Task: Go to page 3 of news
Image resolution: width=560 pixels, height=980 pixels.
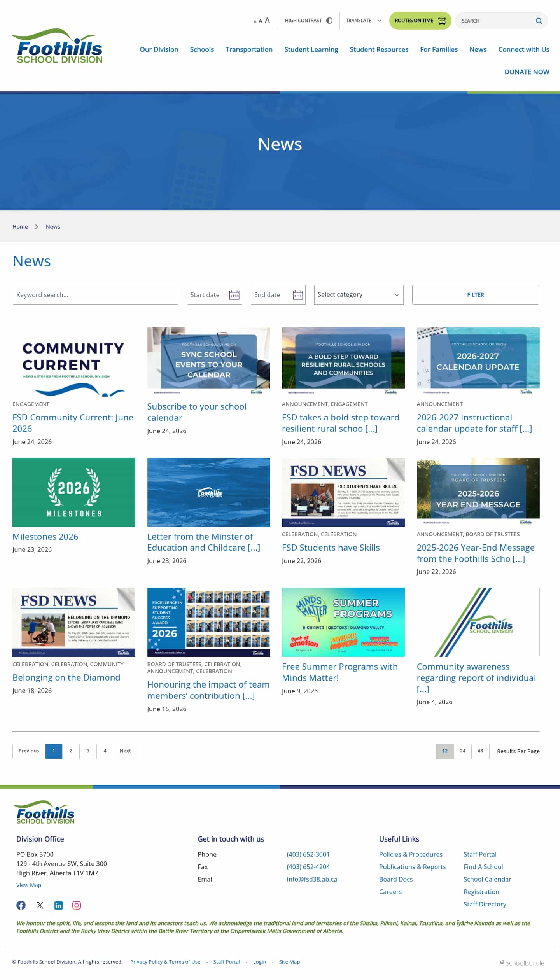Action: click(x=88, y=751)
